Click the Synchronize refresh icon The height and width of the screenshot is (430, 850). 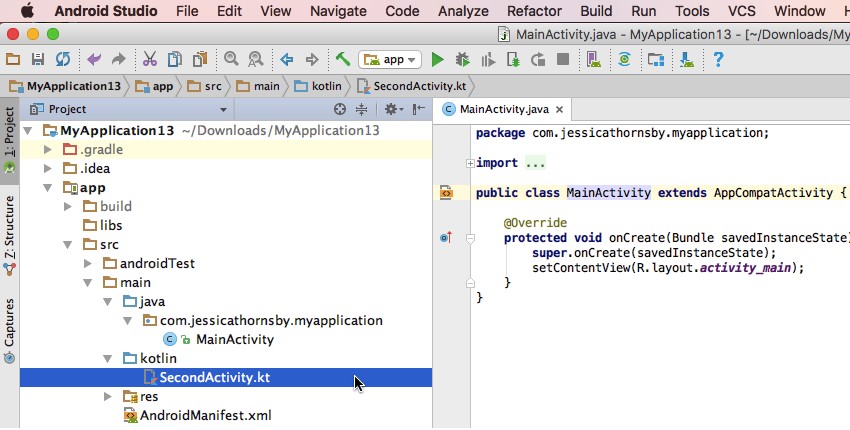[x=63, y=59]
